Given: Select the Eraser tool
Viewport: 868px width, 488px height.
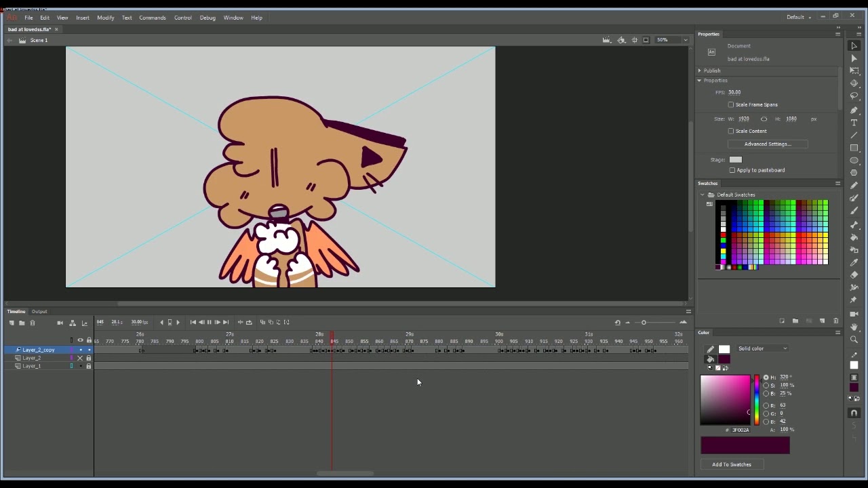Looking at the screenshot, I should point(854,274).
